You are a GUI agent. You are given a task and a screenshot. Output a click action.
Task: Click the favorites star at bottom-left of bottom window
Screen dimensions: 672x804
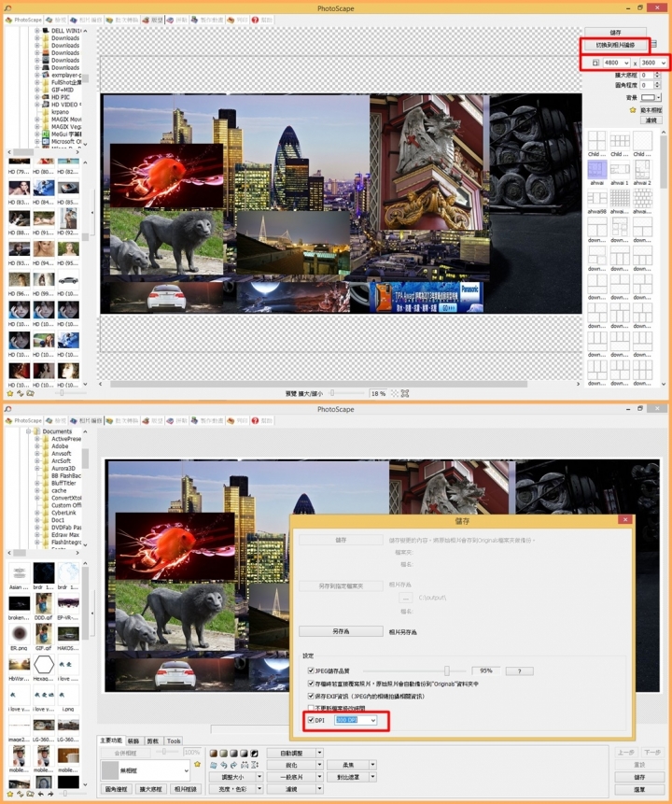(x=9, y=794)
